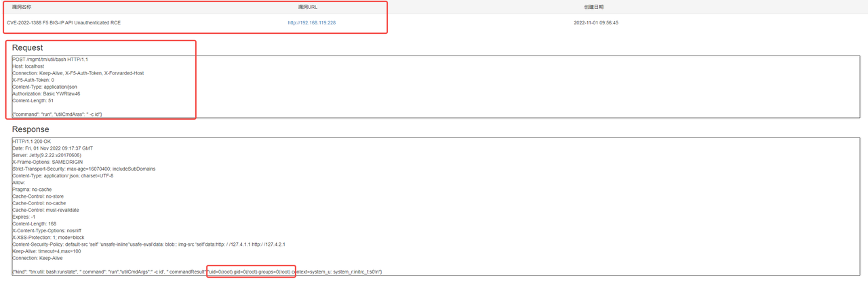The height and width of the screenshot is (281, 868).
Task: Click the 漏洞URL column header
Action: tap(308, 7)
